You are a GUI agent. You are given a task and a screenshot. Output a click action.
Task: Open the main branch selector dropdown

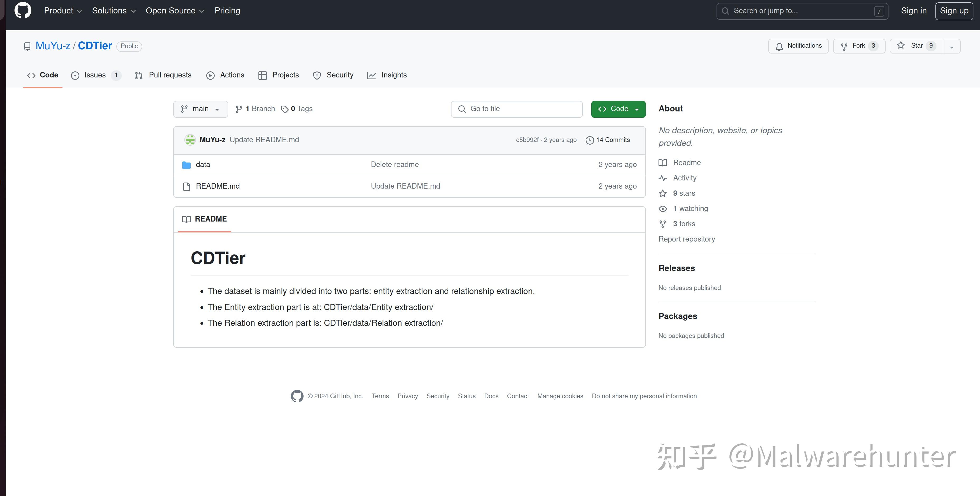200,109
